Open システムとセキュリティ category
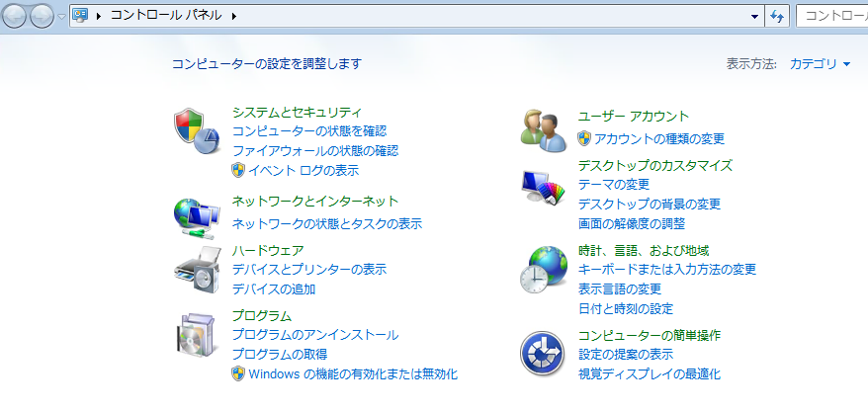868x412 pixels. (297, 113)
